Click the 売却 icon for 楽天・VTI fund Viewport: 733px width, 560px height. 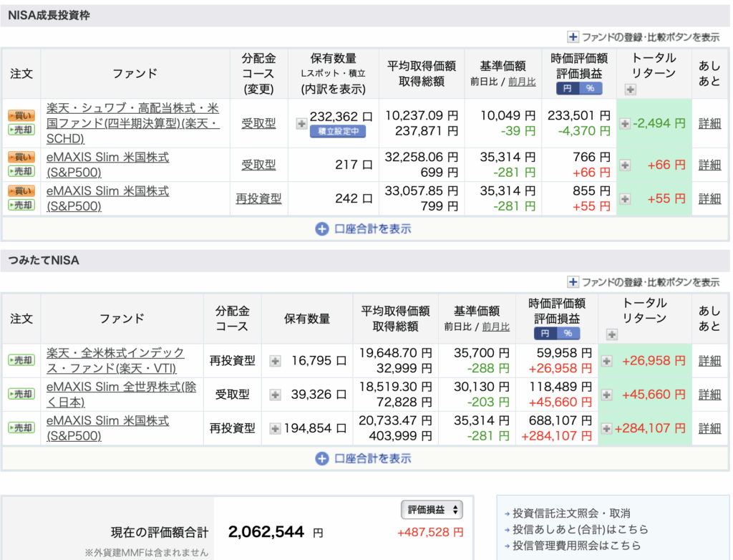coord(21,360)
